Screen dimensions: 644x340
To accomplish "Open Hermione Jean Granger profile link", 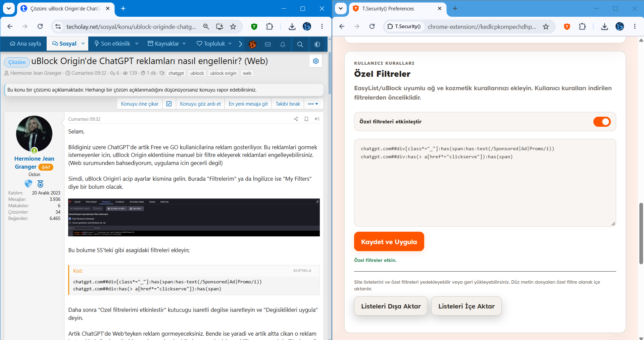I will point(34,163).
